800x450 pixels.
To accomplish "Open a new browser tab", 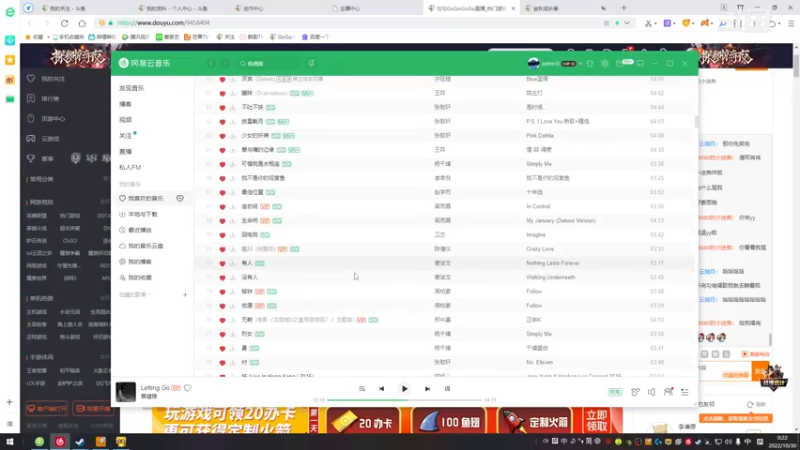I will [x=623, y=8].
